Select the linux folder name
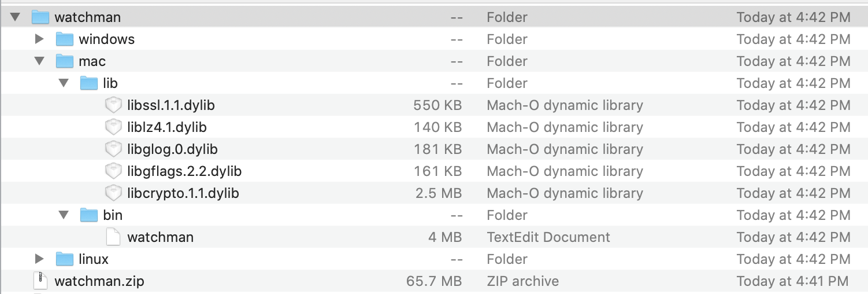 click(x=94, y=259)
